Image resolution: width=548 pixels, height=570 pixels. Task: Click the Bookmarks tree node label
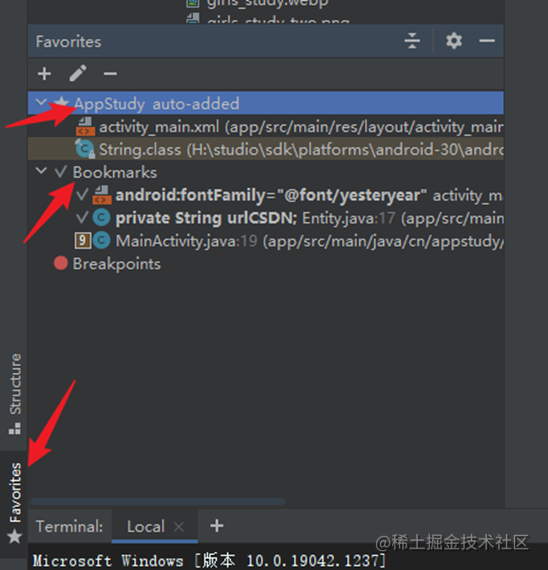pyautogui.click(x=115, y=172)
